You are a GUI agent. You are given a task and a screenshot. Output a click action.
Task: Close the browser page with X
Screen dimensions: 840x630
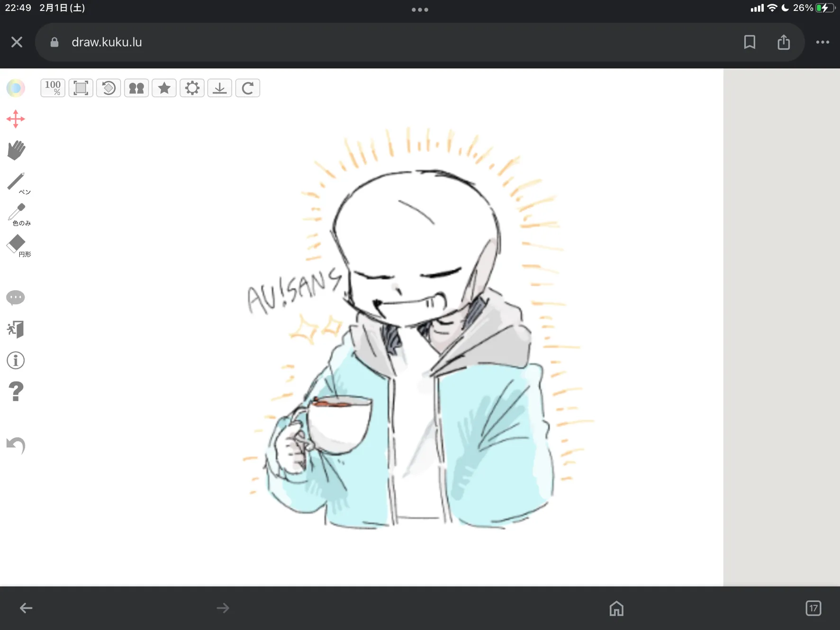17,42
